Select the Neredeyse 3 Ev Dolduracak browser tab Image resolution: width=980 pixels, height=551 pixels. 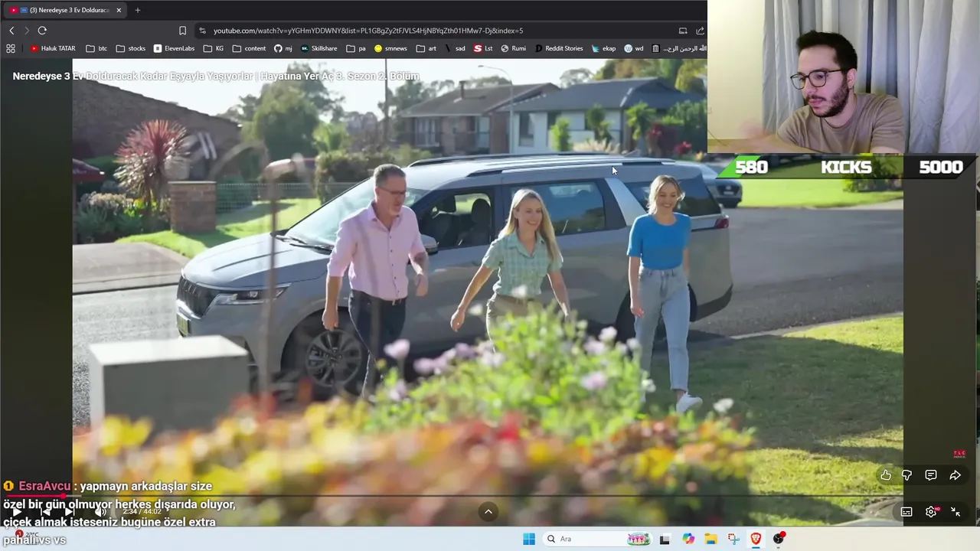(x=65, y=10)
